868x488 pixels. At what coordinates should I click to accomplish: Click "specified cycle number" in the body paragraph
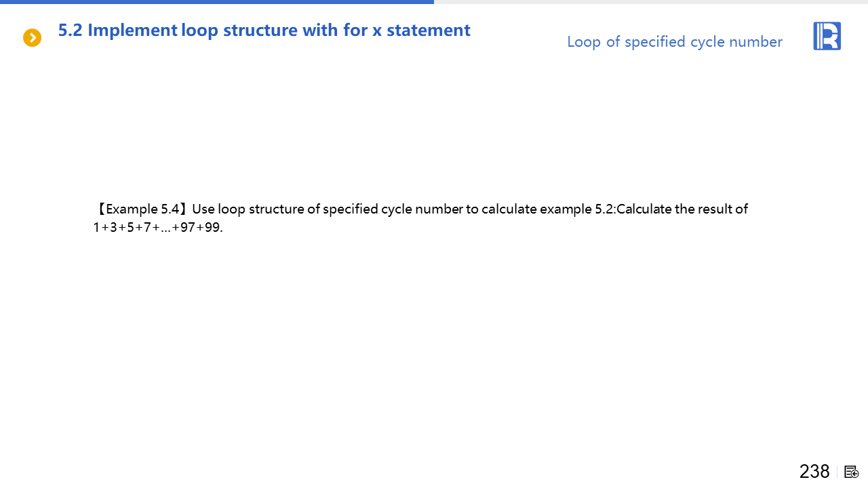pos(393,209)
